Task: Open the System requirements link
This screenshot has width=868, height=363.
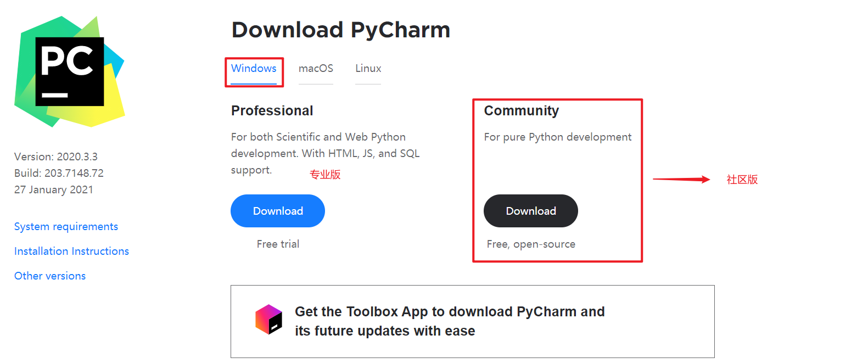Action: click(x=66, y=226)
